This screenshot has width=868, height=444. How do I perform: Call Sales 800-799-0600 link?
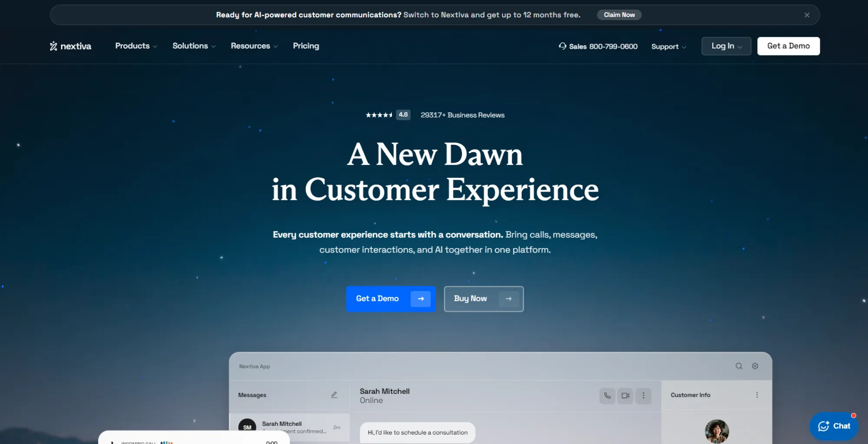point(603,46)
